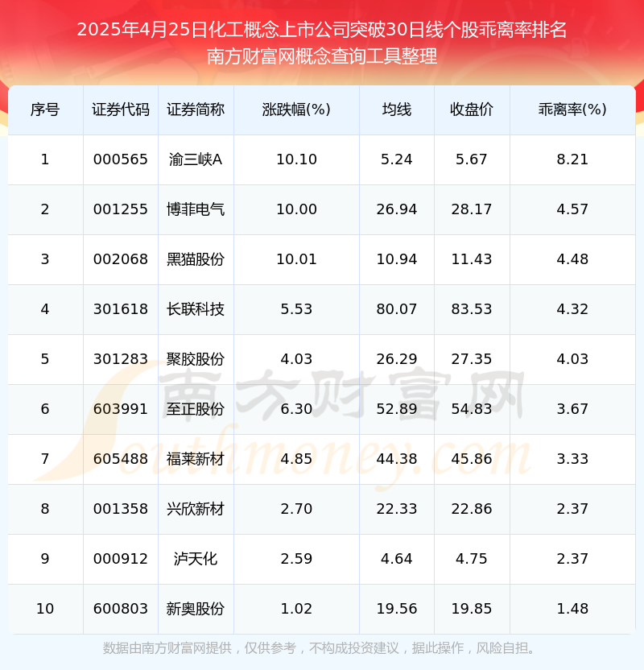Click closing price 28.17
This screenshot has height=670, width=644.
472,209
